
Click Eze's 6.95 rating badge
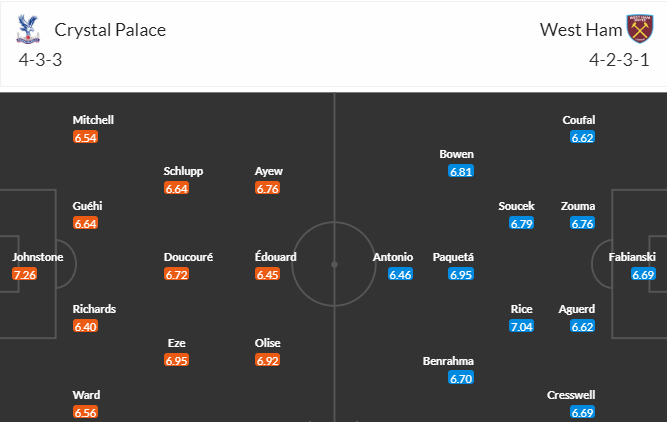click(177, 361)
